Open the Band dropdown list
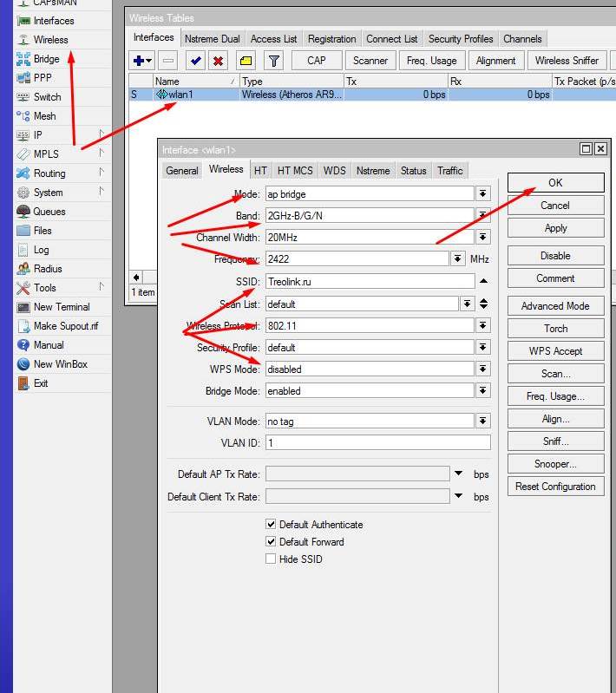Image resolution: width=616 pixels, height=693 pixels. click(483, 215)
